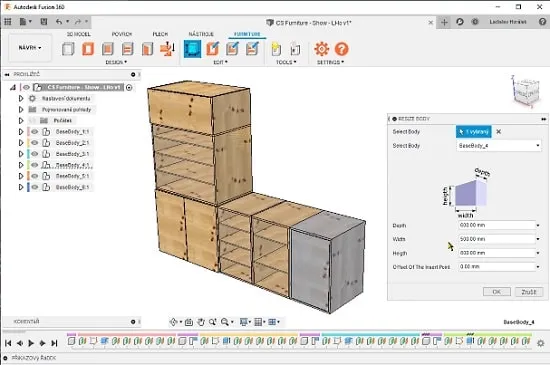Click the plus icon to open new design tab
The height and width of the screenshot is (365, 550).
coord(444,22)
